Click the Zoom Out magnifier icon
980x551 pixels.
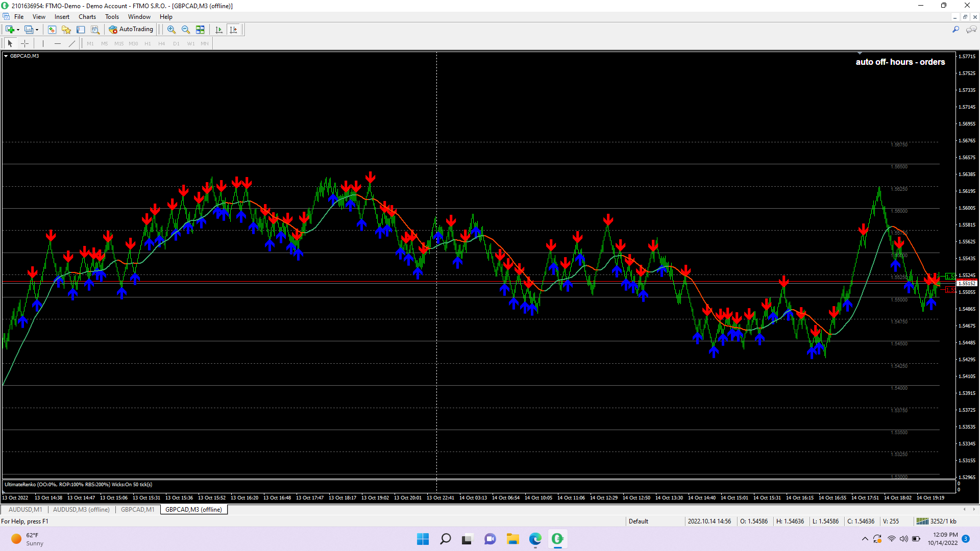pyautogui.click(x=186, y=30)
